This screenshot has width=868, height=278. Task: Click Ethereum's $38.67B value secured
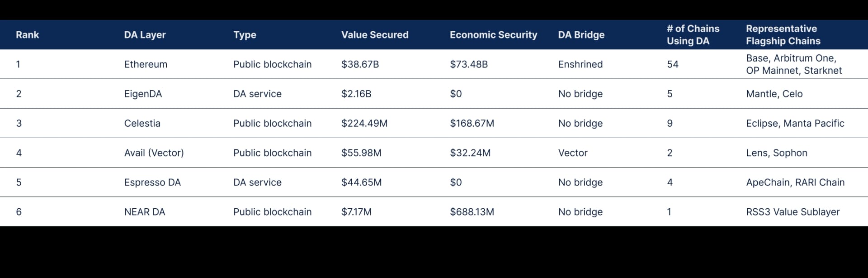click(360, 64)
